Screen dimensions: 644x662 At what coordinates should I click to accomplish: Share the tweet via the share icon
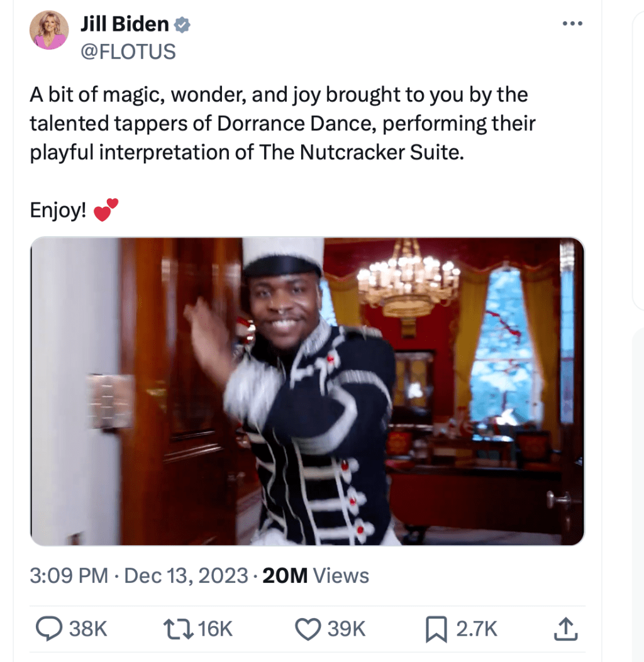point(565,627)
